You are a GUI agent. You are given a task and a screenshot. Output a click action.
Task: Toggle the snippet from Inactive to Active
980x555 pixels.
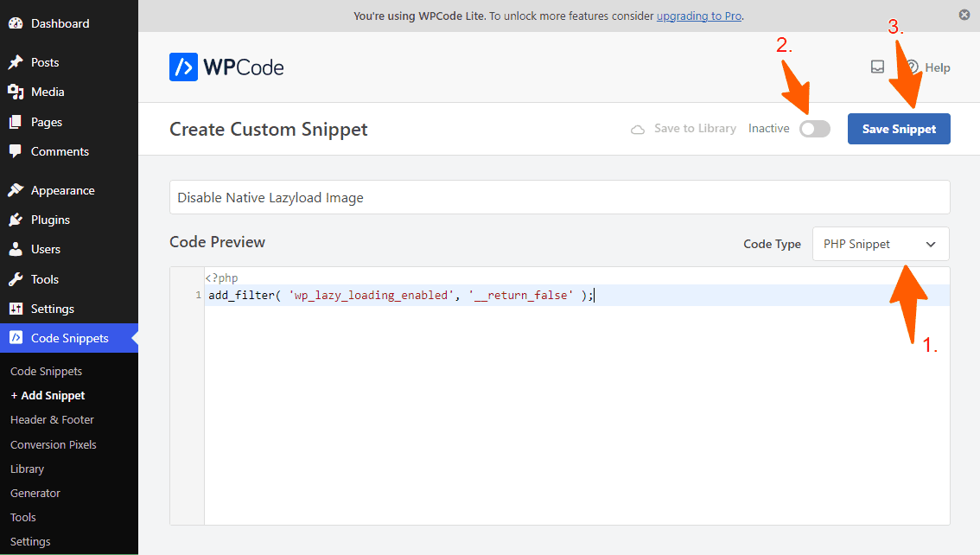814,128
